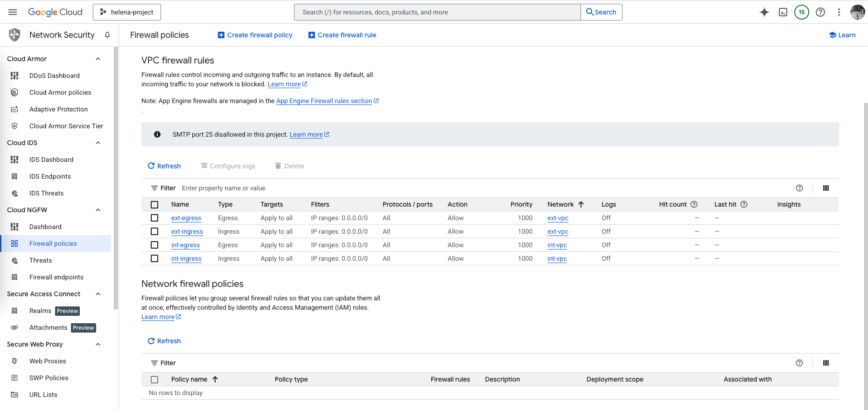The width and height of the screenshot is (868, 410).
Task: Open column display options for VPC rules table
Action: (826, 188)
